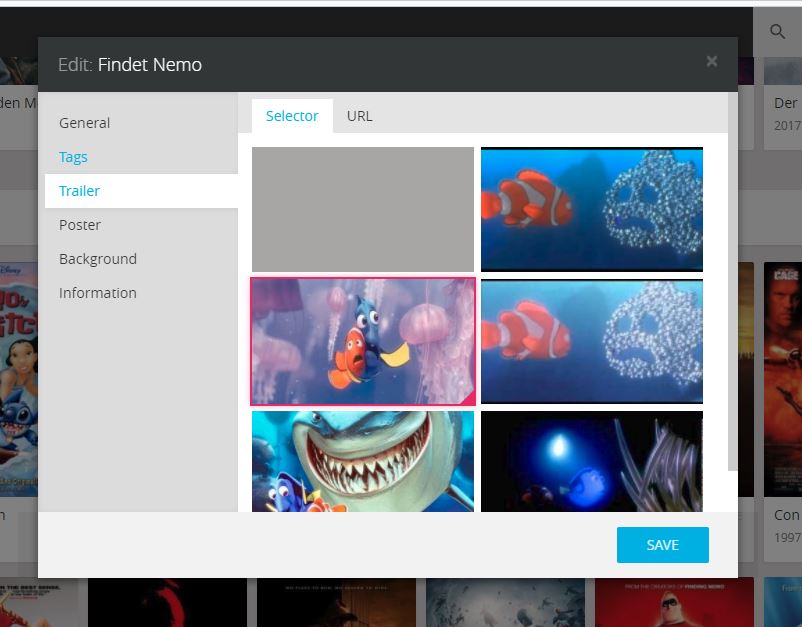Open the Poster section
Image resolution: width=802 pixels, height=627 pixels.
point(80,225)
